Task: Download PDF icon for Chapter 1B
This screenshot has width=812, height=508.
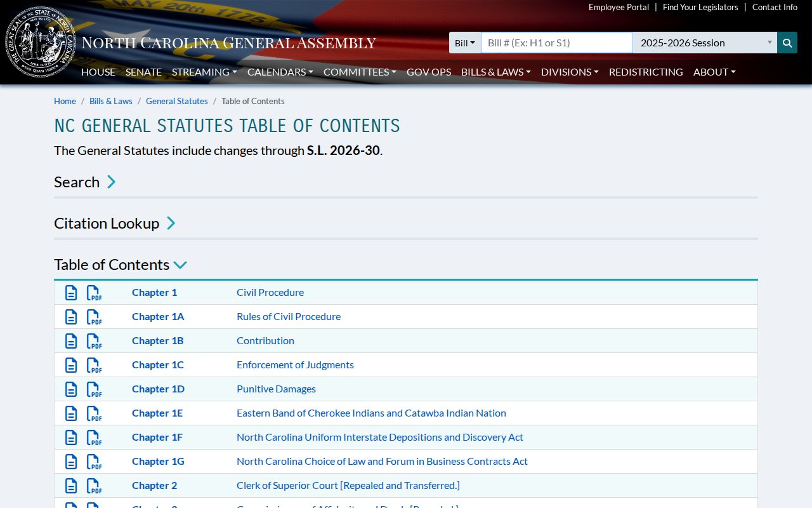Action: click(x=94, y=341)
